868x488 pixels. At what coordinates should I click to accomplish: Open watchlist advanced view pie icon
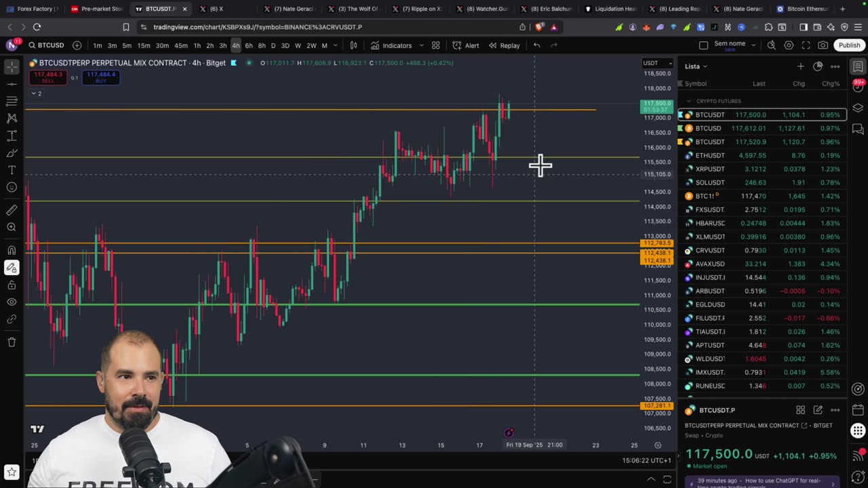[818, 66]
